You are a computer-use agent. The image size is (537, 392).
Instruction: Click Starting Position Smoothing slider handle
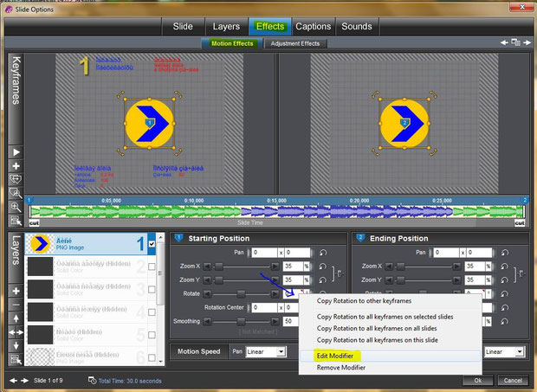241,321
